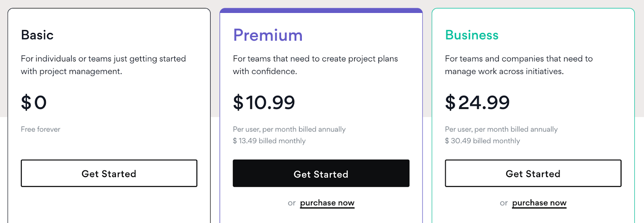Select the "$ 13.49 billed monthly" text
This screenshot has width=644, height=223.
tap(269, 141)
